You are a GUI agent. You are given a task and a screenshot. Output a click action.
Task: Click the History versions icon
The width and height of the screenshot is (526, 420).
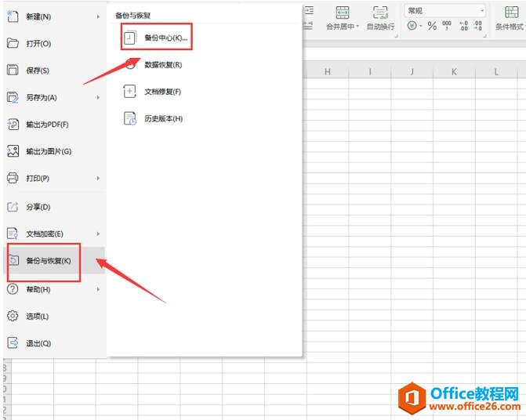130,118
